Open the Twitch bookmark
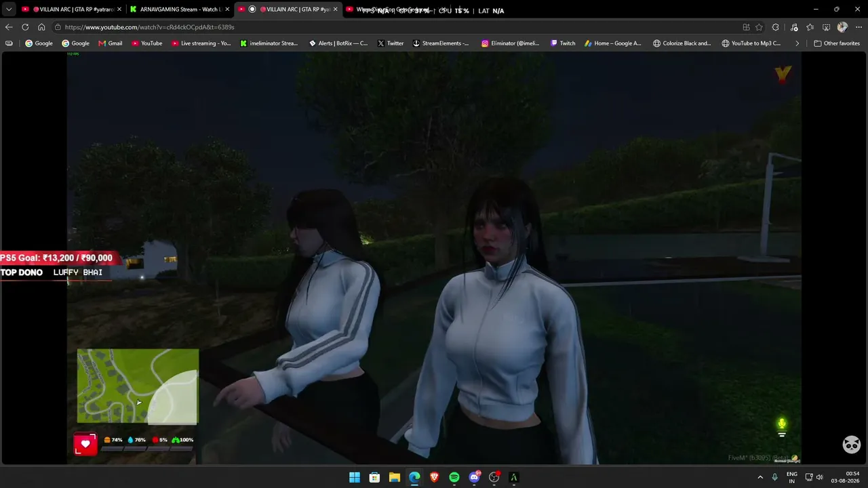 tap(563, 43)
